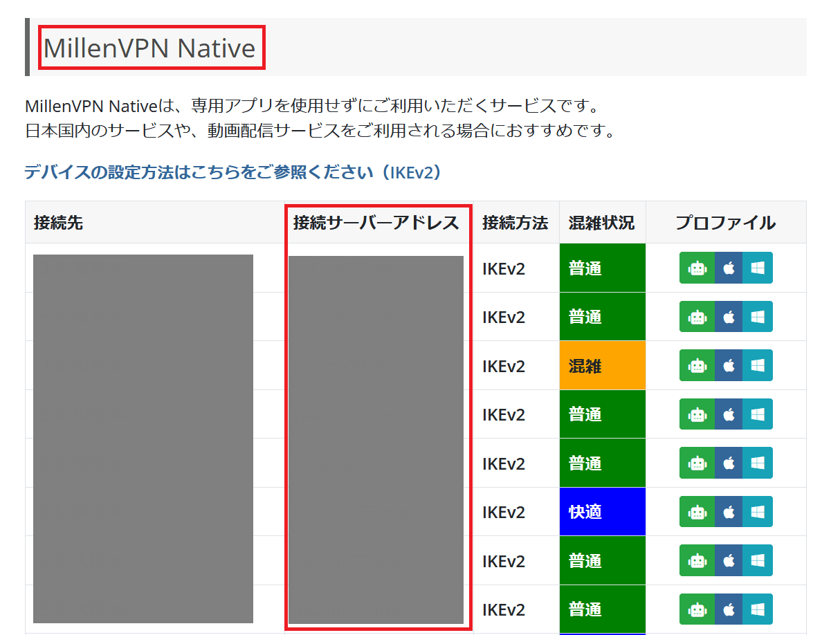This screenshot has width=840, height=635.
Task: Click the 接続先 column header
Action: pos(58,223)
